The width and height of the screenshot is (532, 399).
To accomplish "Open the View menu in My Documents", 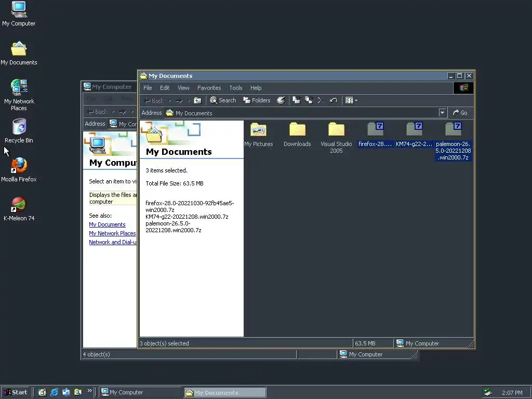I will pyautogui.click(x=183, y=88).
